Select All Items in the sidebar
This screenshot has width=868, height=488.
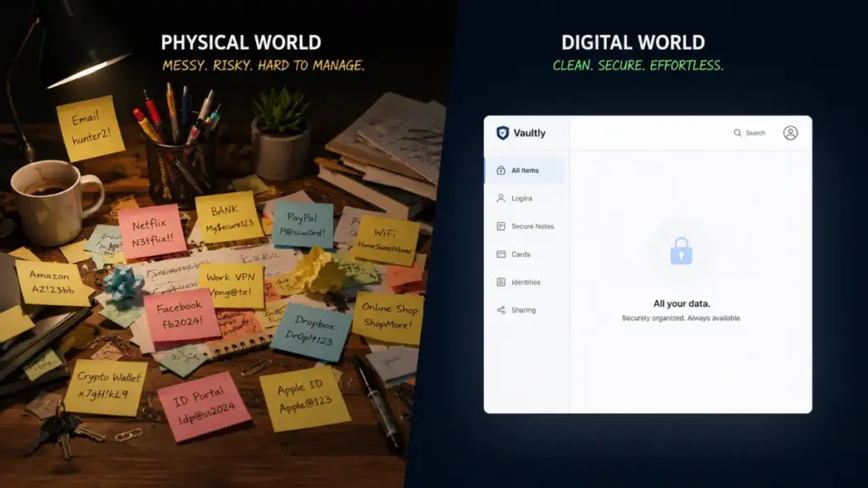[526, 170]
